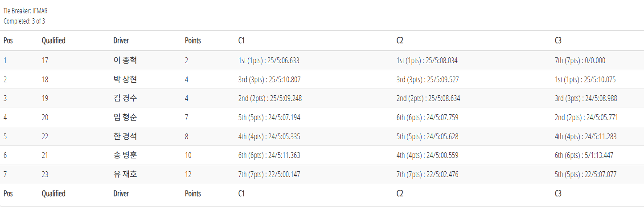The height and width of the screenshot is (210, 644).
Task: Click driver 유 재호 in last row
Action: [x=125, y=174]
